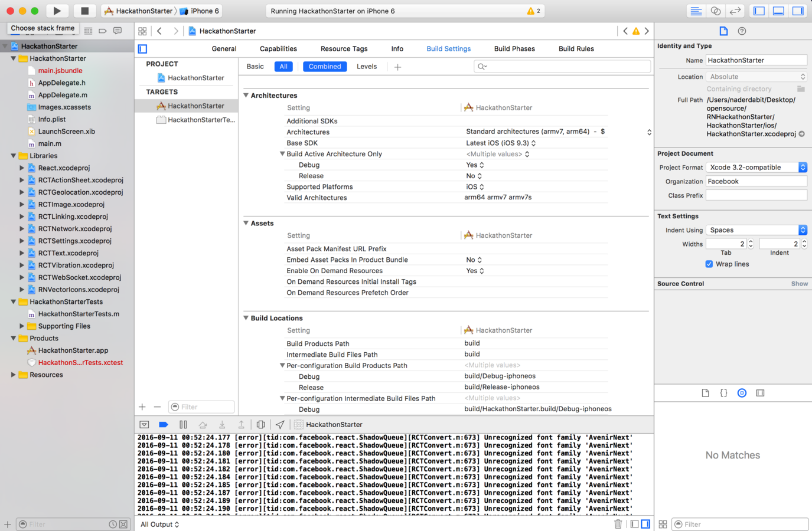Click Simulate Location arrow icon

(280, 425)
